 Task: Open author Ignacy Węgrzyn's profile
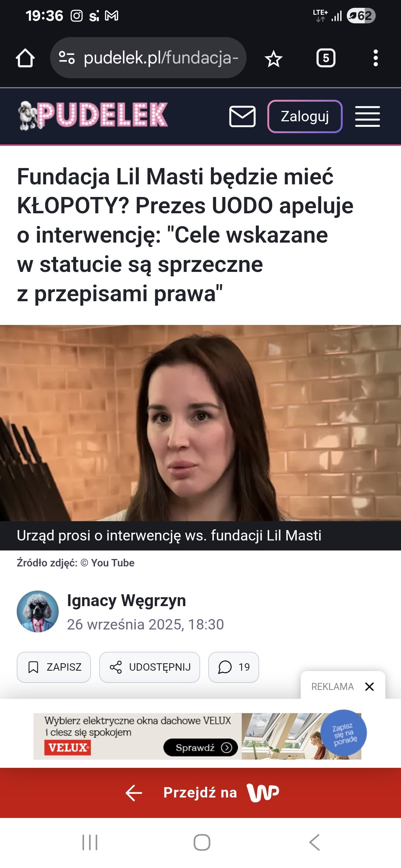[x=126, y=600]
